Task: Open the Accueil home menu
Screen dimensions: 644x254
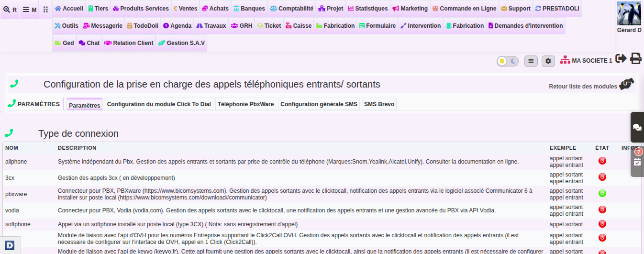Action: (x=69, y=9)
